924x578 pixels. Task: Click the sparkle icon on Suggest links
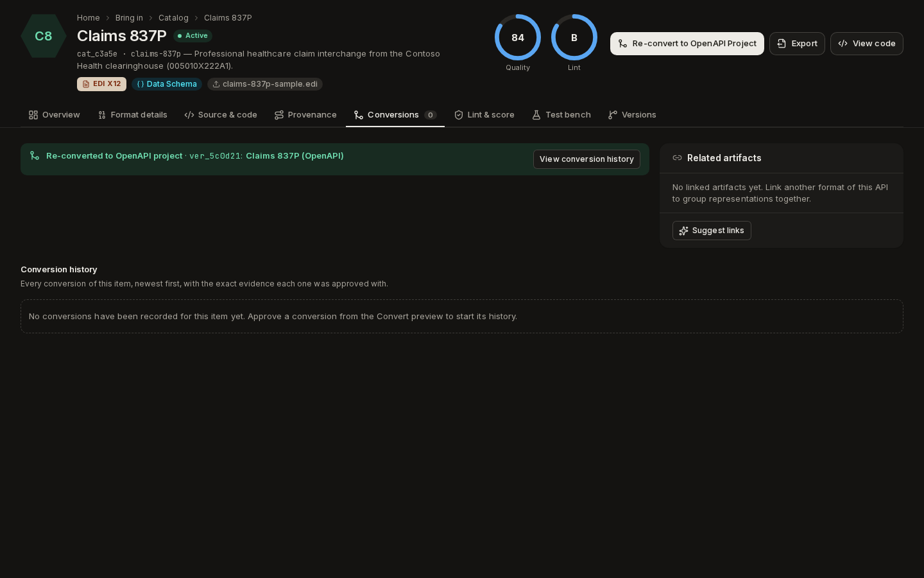[684, 231]
